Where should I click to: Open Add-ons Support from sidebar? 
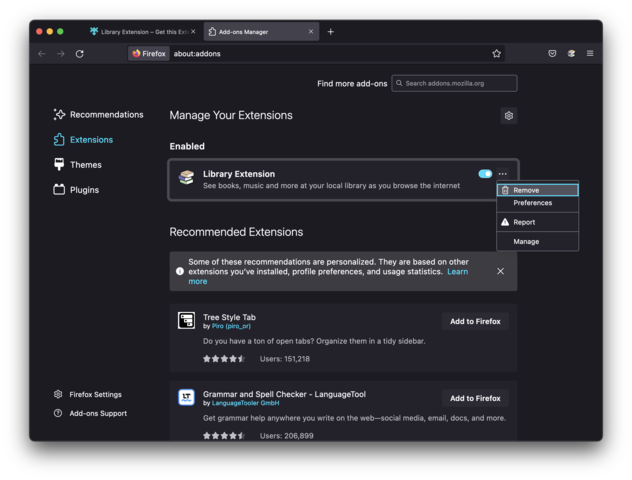click(90, 413)
